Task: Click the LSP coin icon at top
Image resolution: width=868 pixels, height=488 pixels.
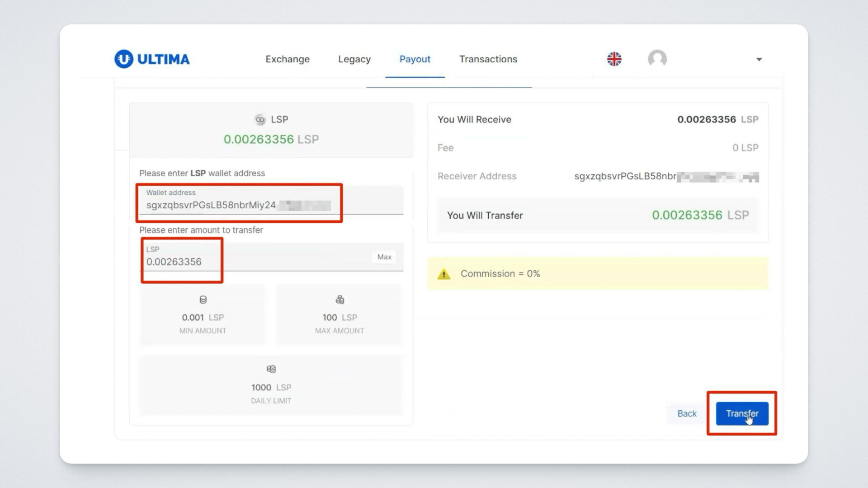Action: pyautogui.click(x=260, y=120)
